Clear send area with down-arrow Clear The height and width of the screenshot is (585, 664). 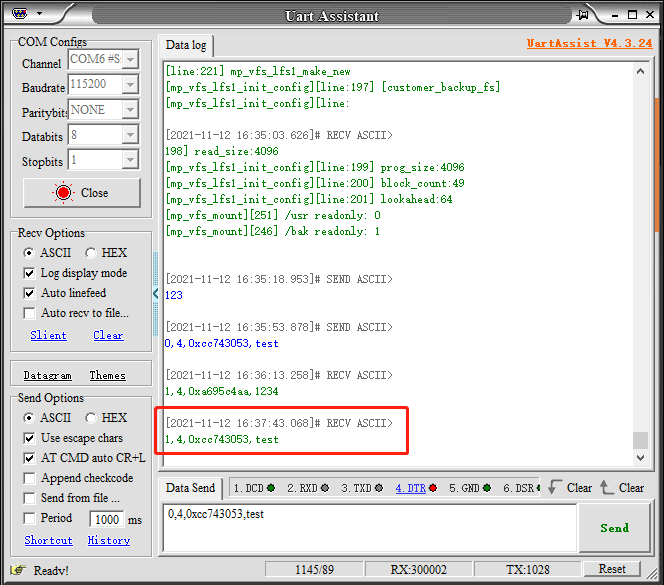click(570, 488)
